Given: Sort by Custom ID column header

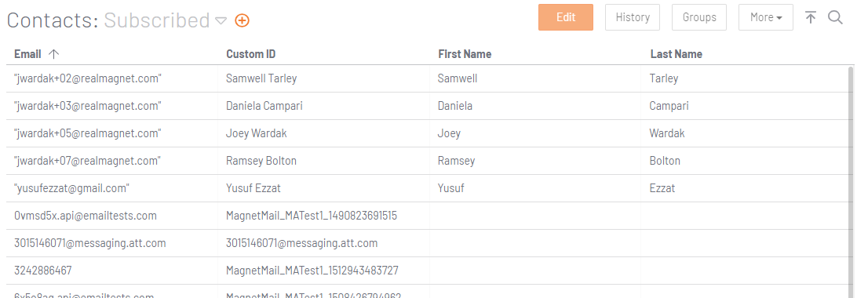Looking at the screenshot, I should click(251, 53).
